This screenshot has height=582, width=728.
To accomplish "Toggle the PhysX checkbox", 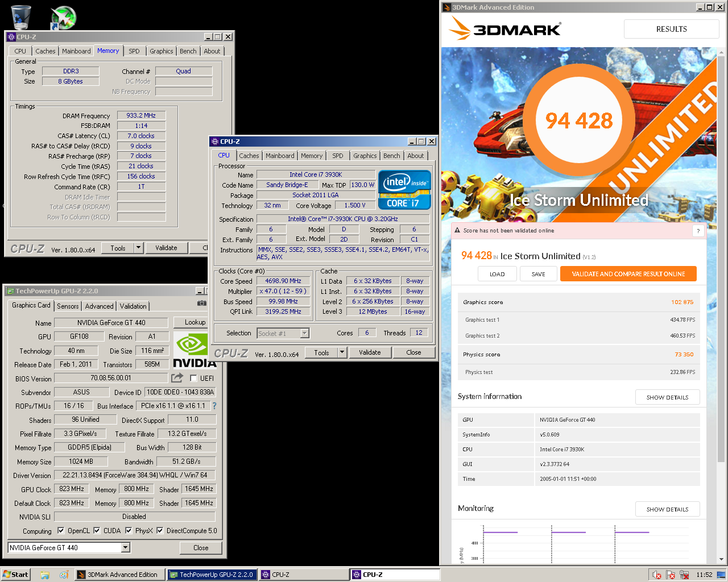I will click(x=129, y=531).
